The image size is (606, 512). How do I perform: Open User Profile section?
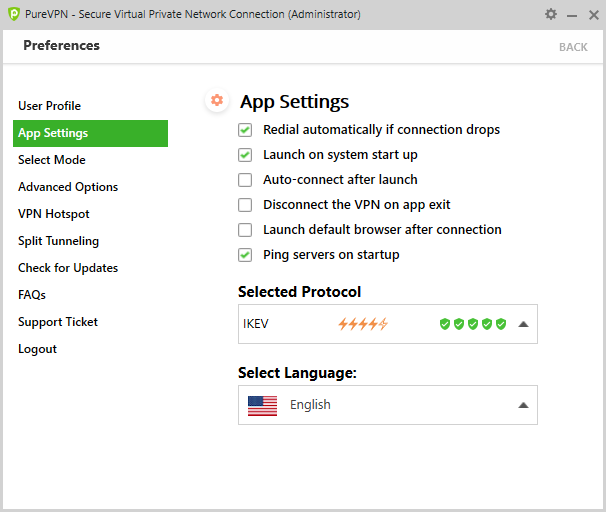tap(49, 106)
